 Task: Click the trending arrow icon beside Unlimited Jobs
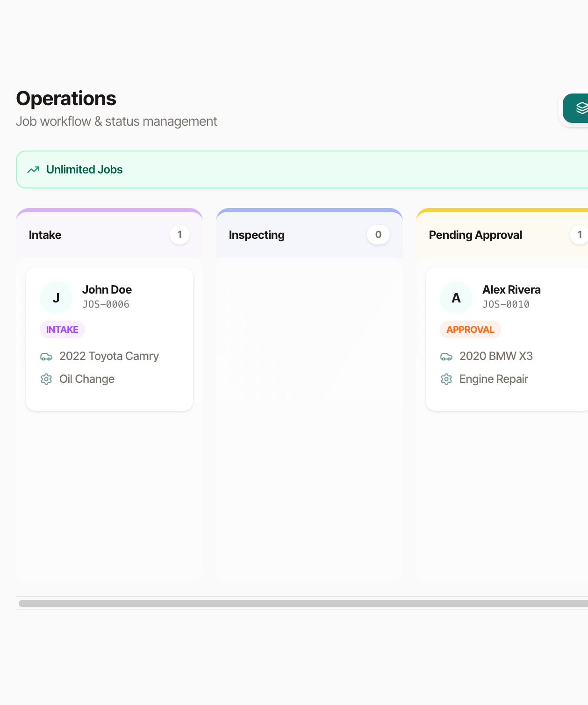tap(33, 170)
